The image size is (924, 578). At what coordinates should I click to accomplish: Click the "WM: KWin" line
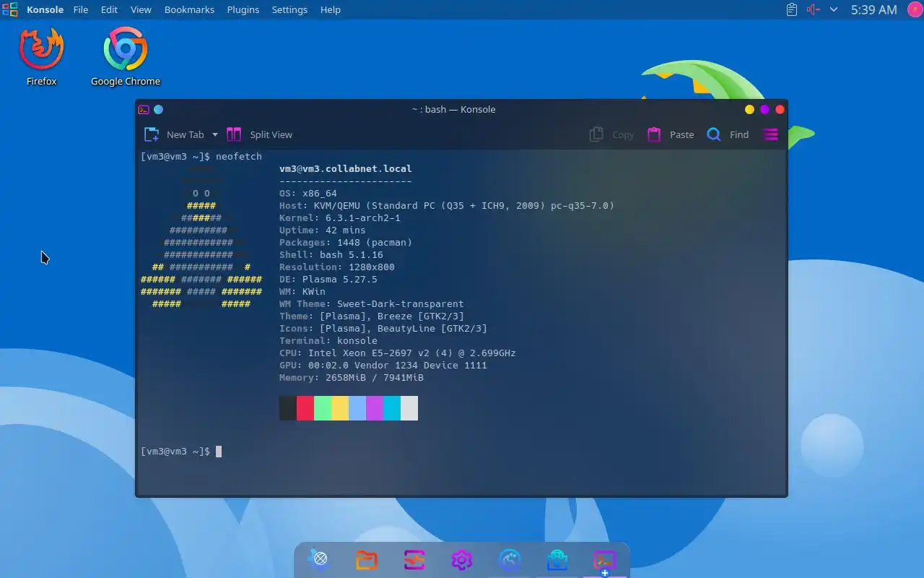[x=302, y=292]
